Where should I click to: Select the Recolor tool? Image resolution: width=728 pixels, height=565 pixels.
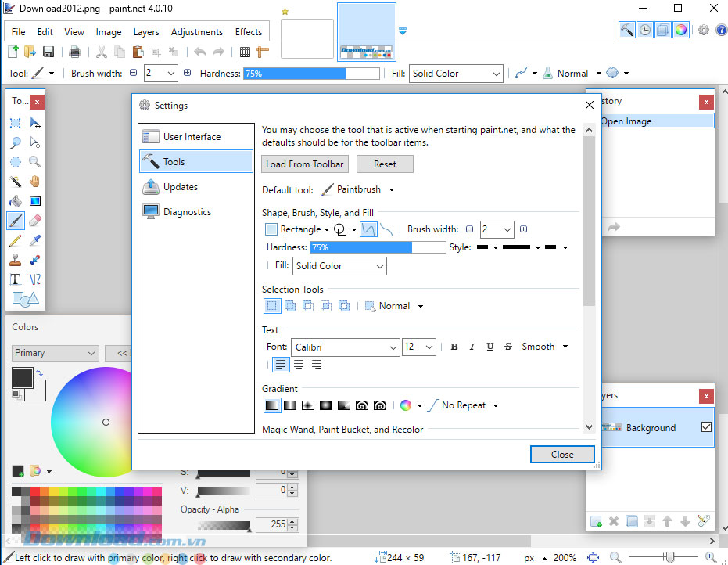35,260
